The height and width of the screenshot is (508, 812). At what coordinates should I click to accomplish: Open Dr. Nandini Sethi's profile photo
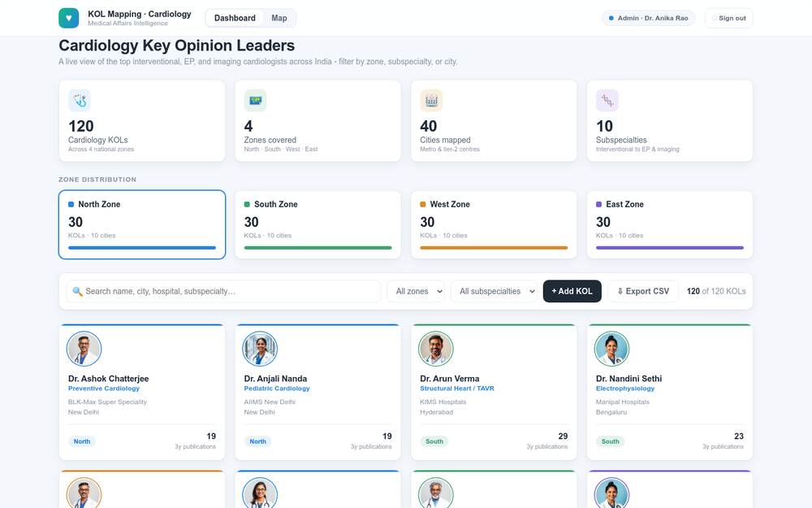pyautogui.click(x=611, y=349)
